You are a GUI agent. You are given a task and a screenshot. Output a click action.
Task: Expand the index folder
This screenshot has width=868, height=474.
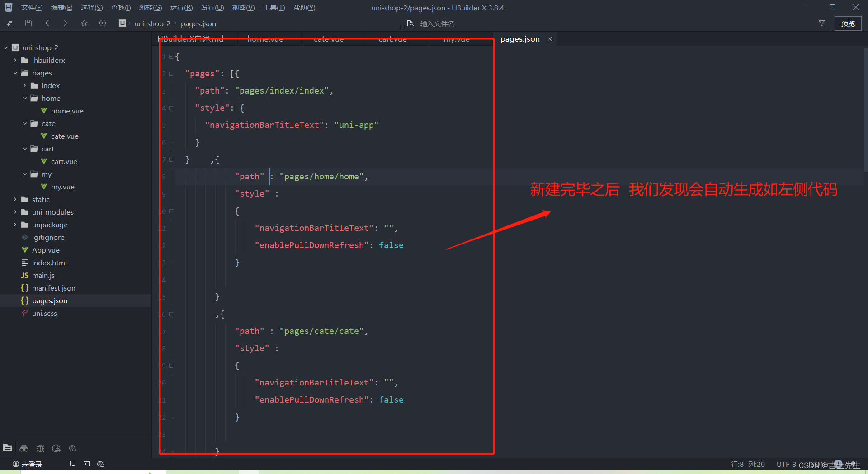pos(24,85)
